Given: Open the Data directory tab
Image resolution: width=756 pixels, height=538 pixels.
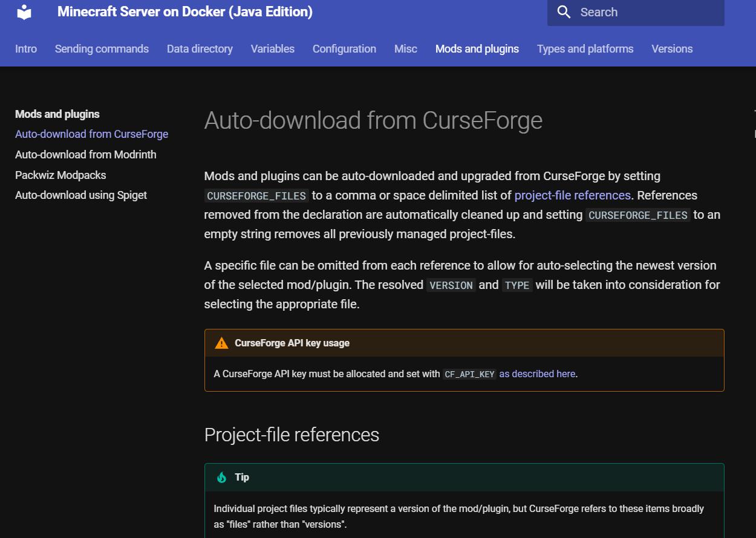Looking at the screenshot, I should 200,49.
